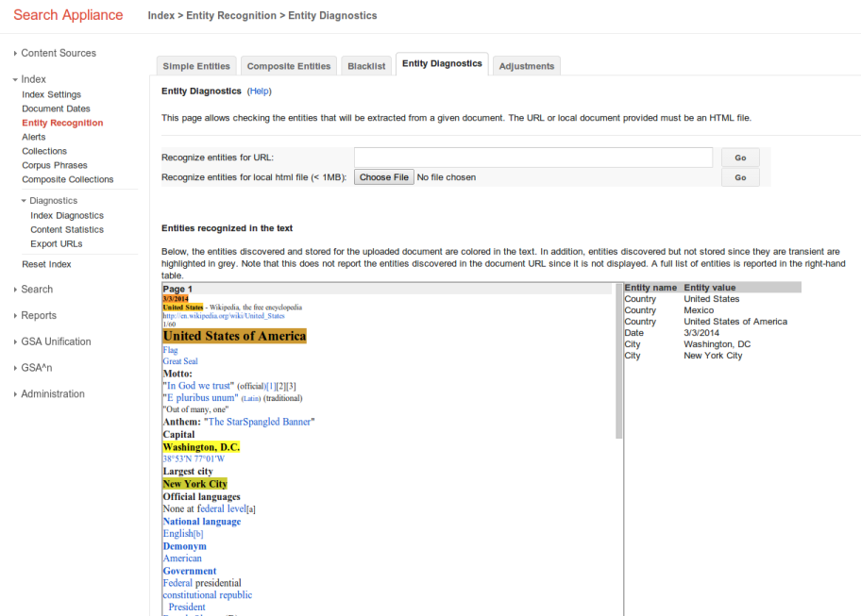The height and width of the screenshot is (616, 861).
Task: Click the highlighted Washington, D.C. entity
Action: point(201,447)
